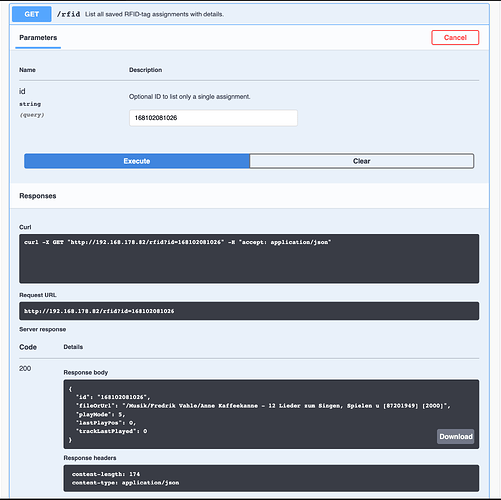Click the id parameter name label
This screenshot has height=500, width=501.
(22, 91)
